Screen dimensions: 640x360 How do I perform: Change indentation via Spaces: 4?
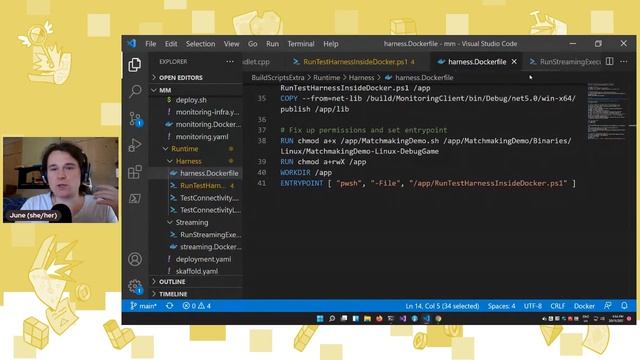501,306
